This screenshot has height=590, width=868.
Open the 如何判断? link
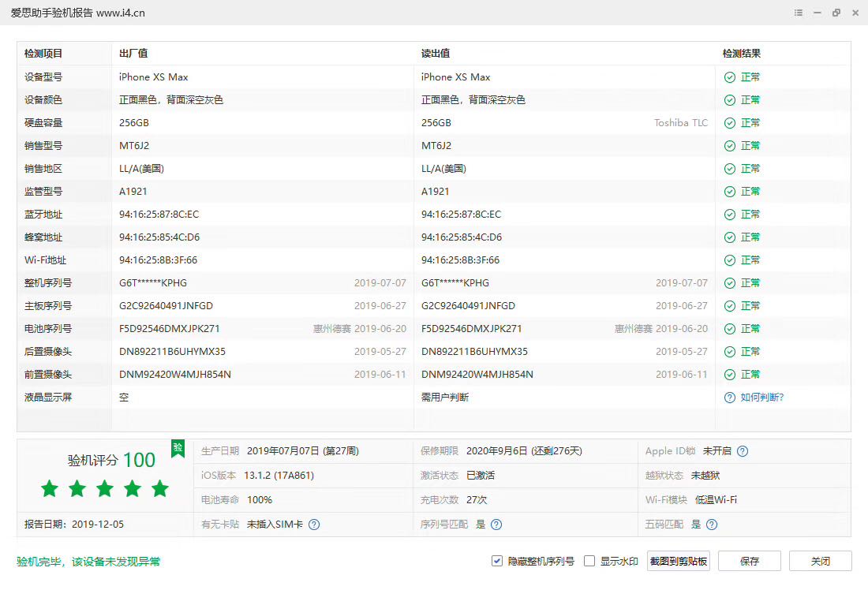[762, 398]
